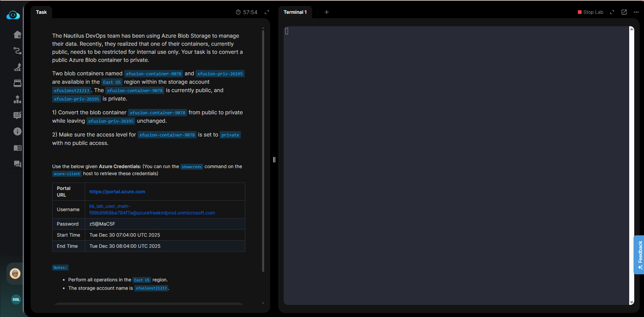The image size is (644, 317).
Task: Click the End Time value cell
Action: (165, 246)
